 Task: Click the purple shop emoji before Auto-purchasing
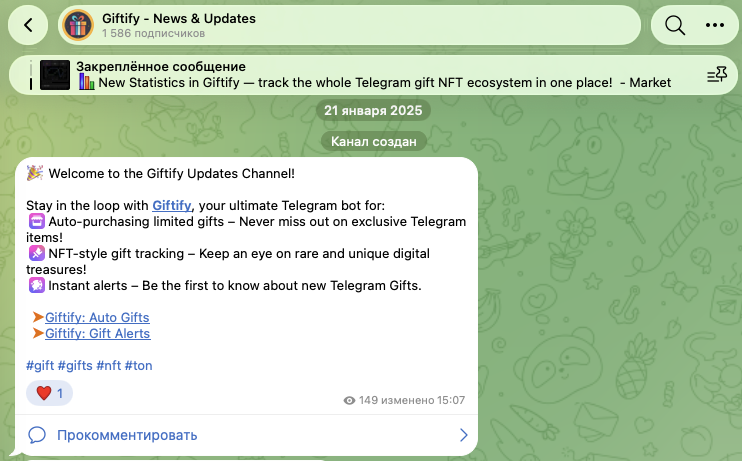36,222
